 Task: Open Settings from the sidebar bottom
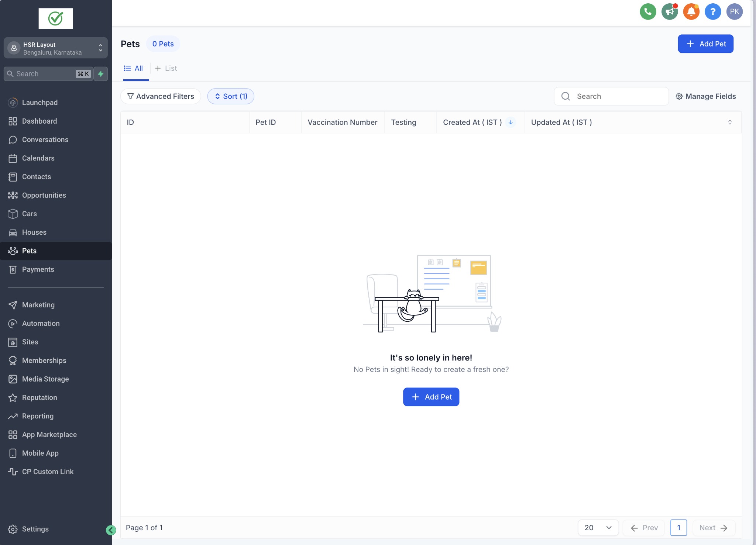tap(35, 529)
